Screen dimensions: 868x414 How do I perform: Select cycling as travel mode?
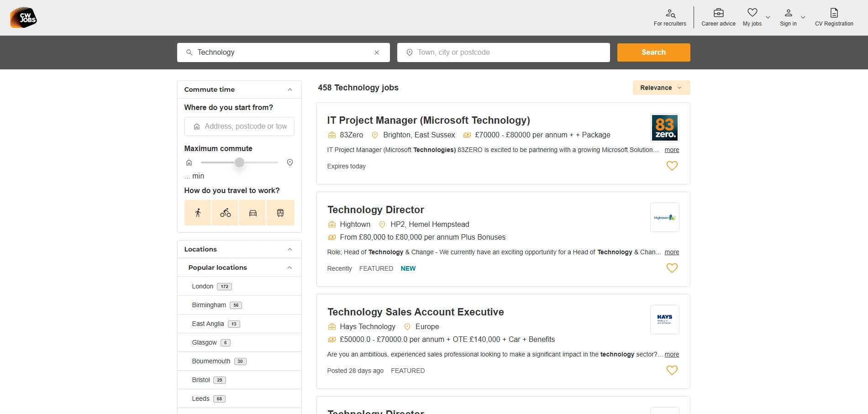[225, 213]
